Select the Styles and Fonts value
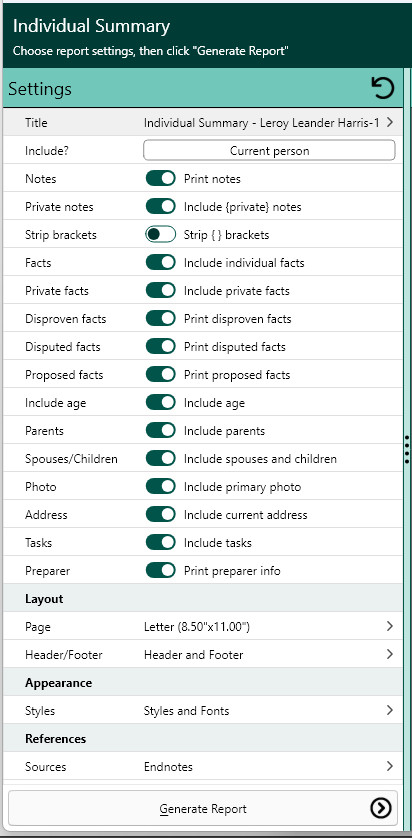 tap(186, 710)
